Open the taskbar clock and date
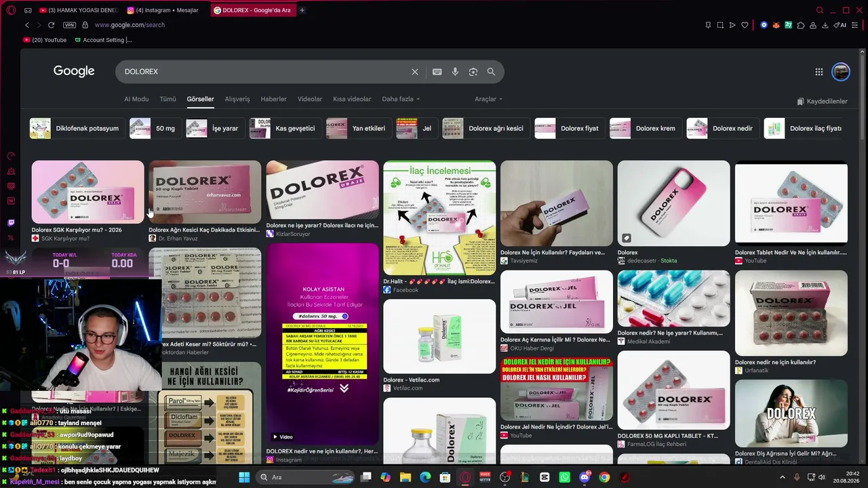This screenshot has width=868, height=488. pos(847,477)
